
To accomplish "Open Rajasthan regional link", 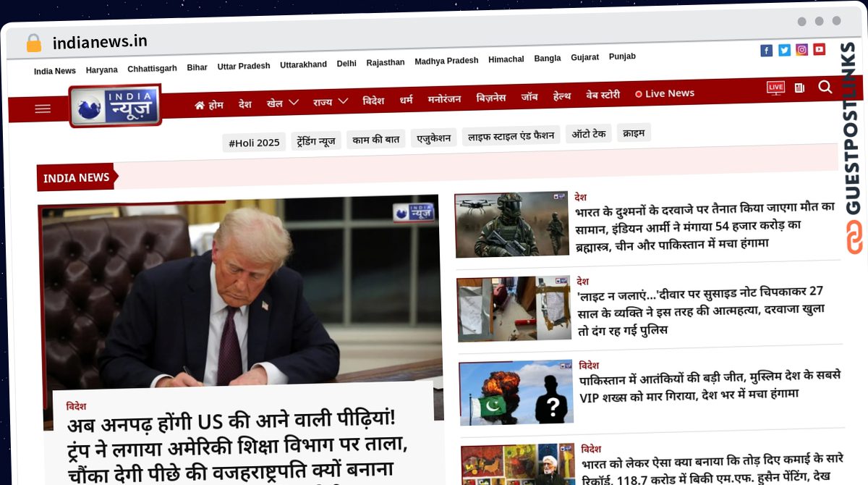I will coord(386,62).
